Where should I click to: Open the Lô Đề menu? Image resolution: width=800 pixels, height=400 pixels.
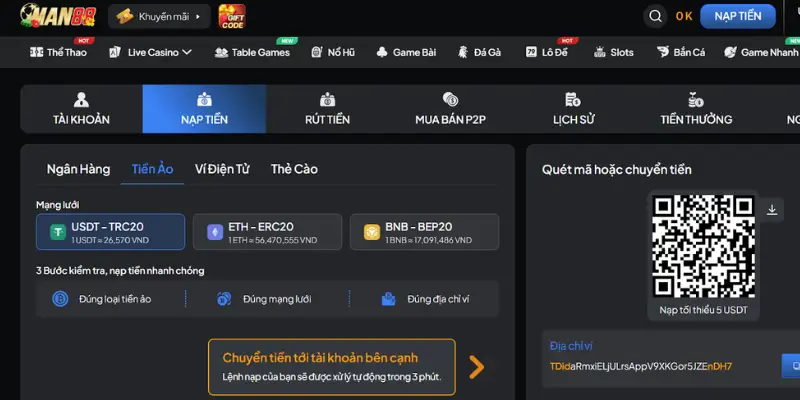click(x=546, y=52)
